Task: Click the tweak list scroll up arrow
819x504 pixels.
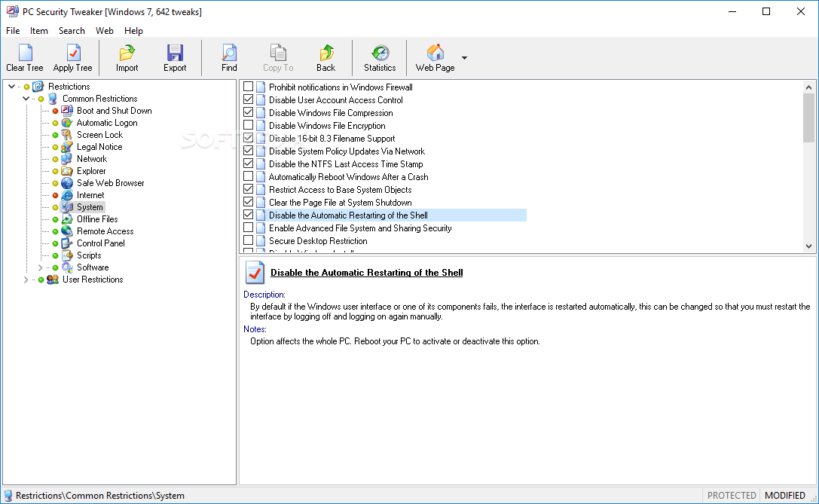Action: click(808, 87)
